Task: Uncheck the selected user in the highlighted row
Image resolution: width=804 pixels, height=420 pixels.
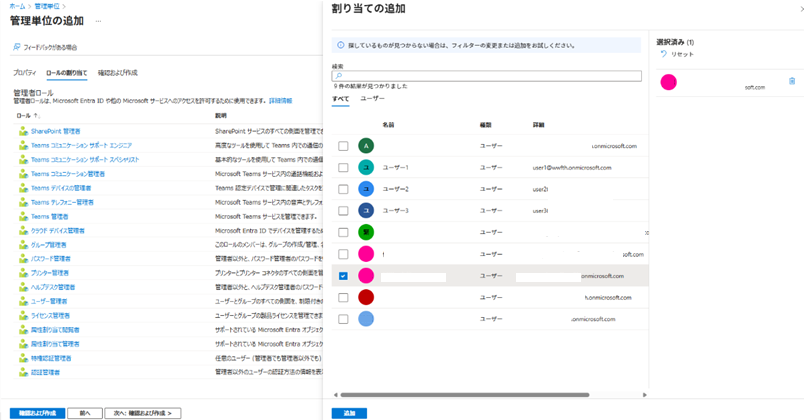Action: click(343, 276)
